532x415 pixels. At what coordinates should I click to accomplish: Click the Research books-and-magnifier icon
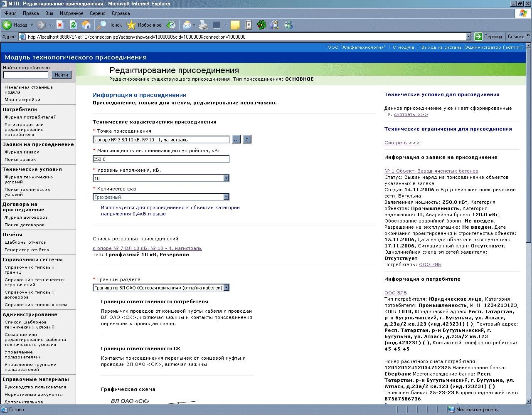pyautogui.click(x=274, y=25)
